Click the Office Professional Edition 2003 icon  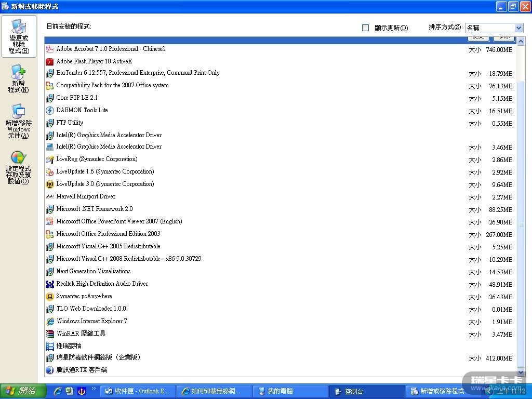pyautogui.click(x=50, y=234)
